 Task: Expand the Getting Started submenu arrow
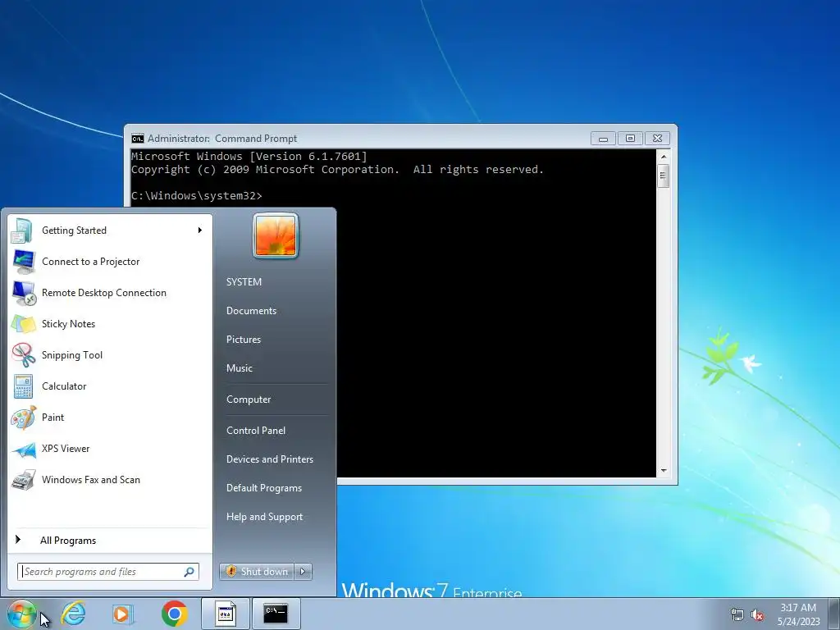[x=200, y=231]
